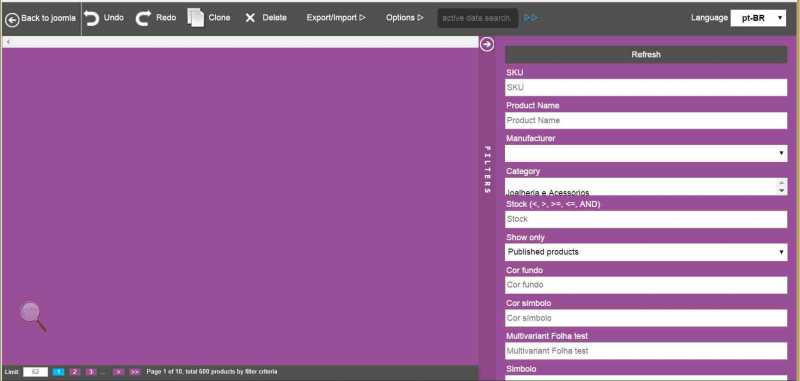This screenshot has width=800, height=381.
Task: Focus the Product Name filter field
Action: click(646, 120)
